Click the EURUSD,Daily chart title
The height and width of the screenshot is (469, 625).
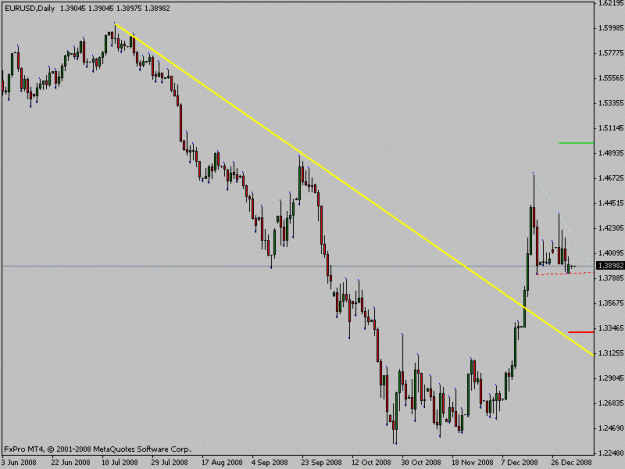pos(30,8)
